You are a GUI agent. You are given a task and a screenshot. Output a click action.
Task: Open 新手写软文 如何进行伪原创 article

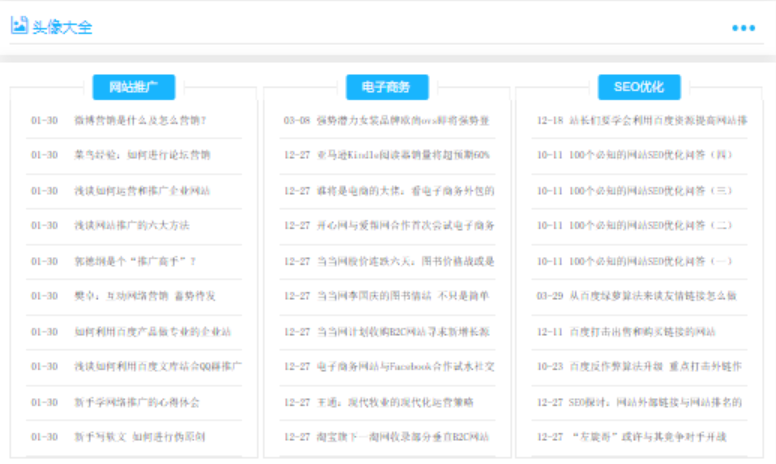point(140,437)
